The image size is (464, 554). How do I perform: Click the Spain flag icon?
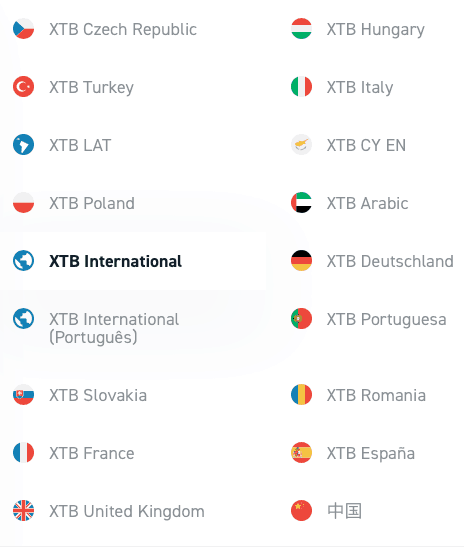pyautogui.click(x=301, y=453)
